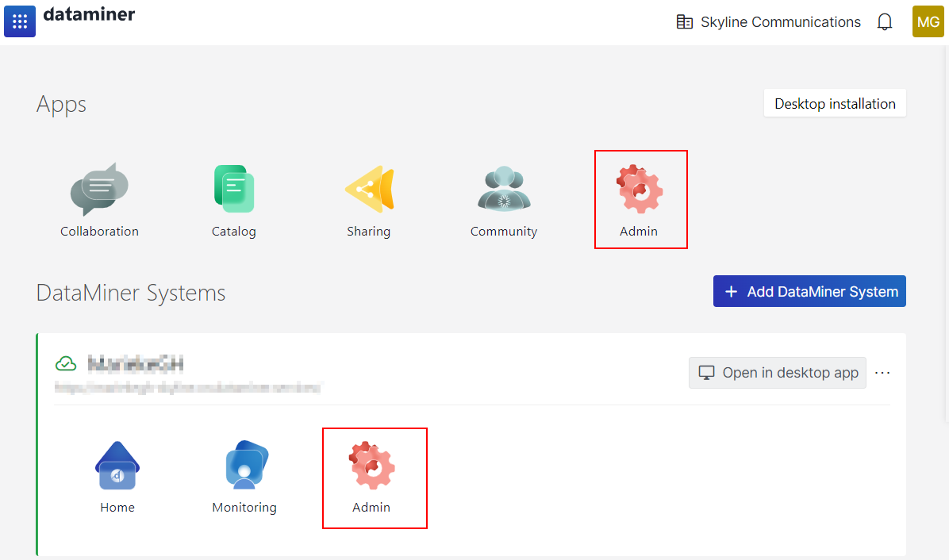The width and height of the screenshot is (949, 560).
Task: Click the organization building icon
Action: (685, 21)
